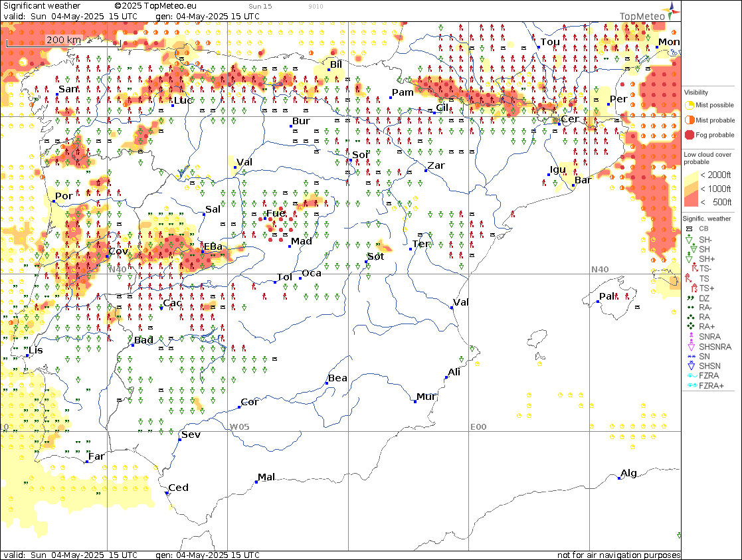Click the Mur city label
742x560 pixels.
(x=426, y=396)
